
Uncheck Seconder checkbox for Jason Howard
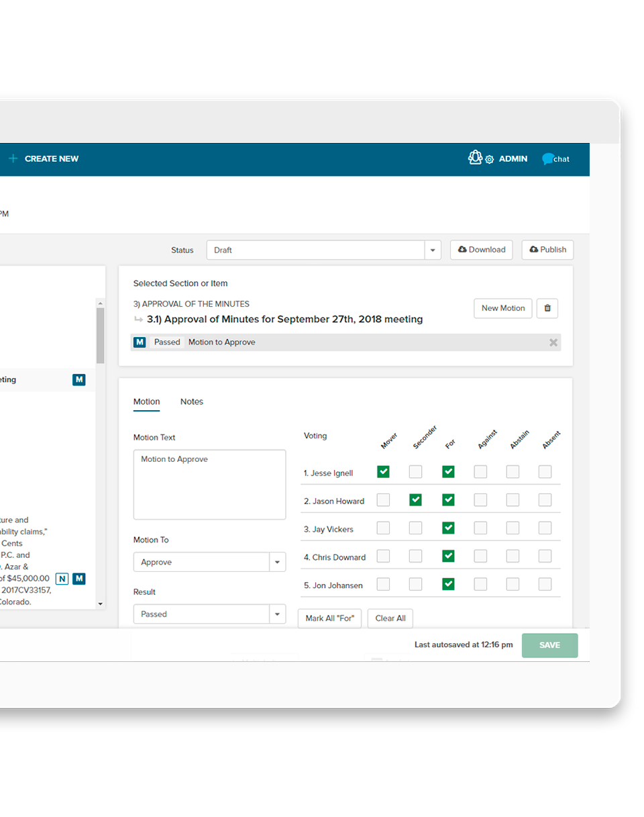point(416,500)
